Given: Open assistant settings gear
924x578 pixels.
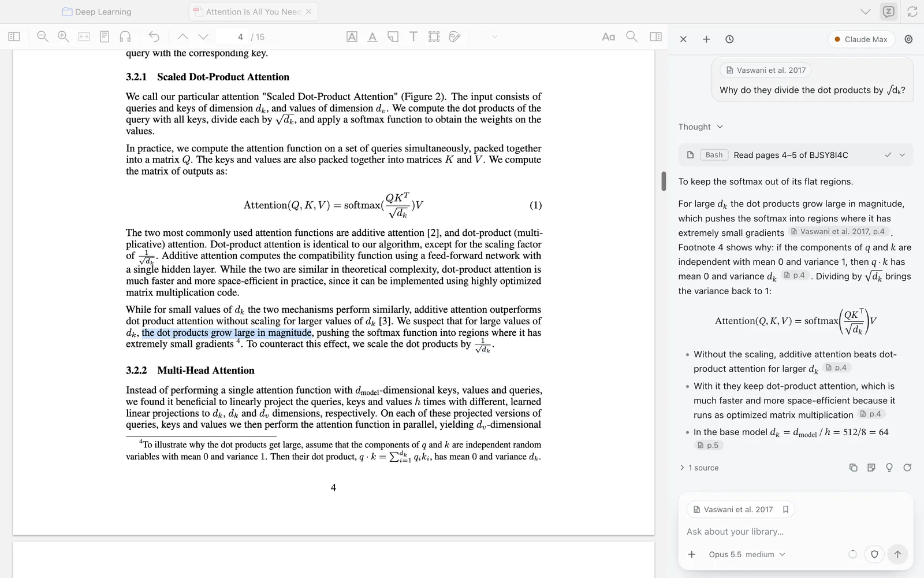Looking at the screenshot, I should (908, 39).
